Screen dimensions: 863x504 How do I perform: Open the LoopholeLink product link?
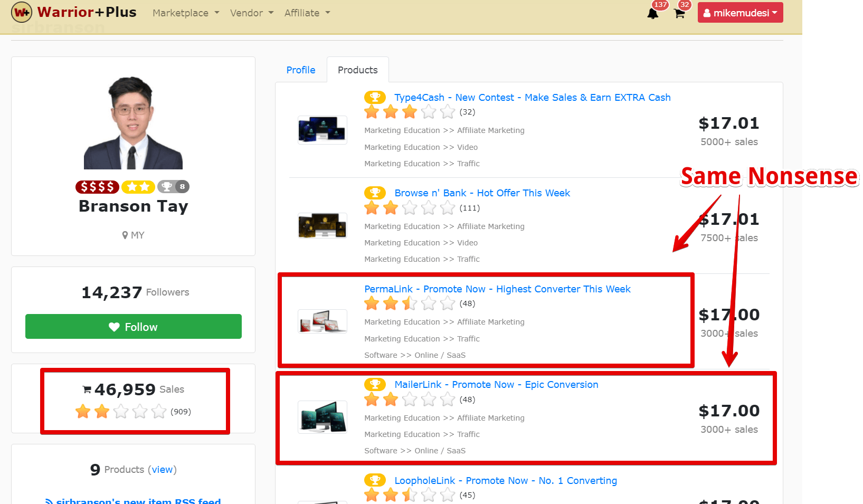tap(506, 480)
